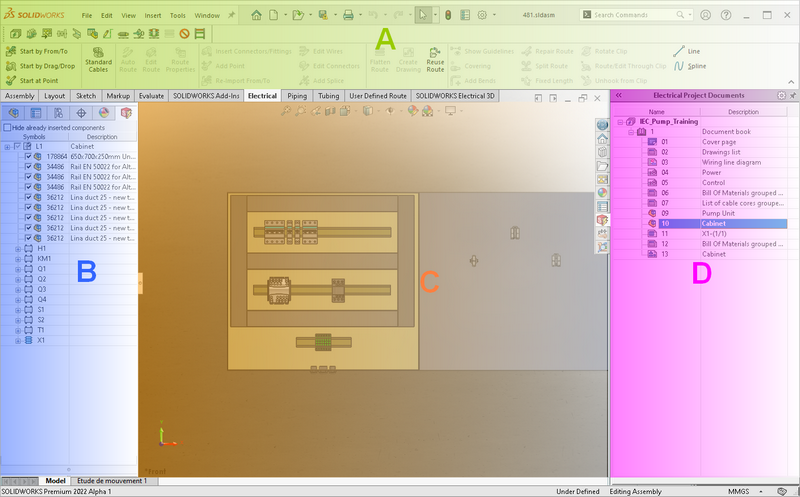800x497 pixels.
Task: Open the Etude de mouvement 1 tab
Action: coord(112,481)
